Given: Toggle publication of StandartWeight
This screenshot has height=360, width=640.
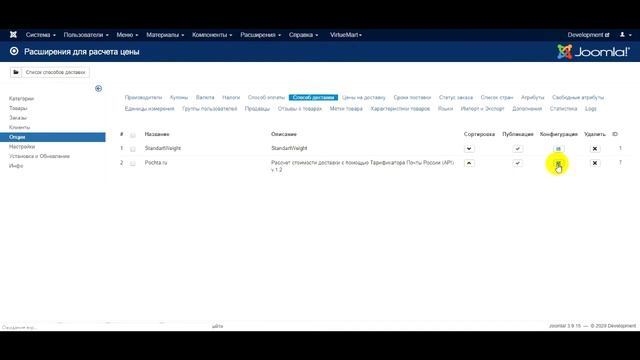Looking at the screenshot, I should pyautogui.click(x=518, y=149).
